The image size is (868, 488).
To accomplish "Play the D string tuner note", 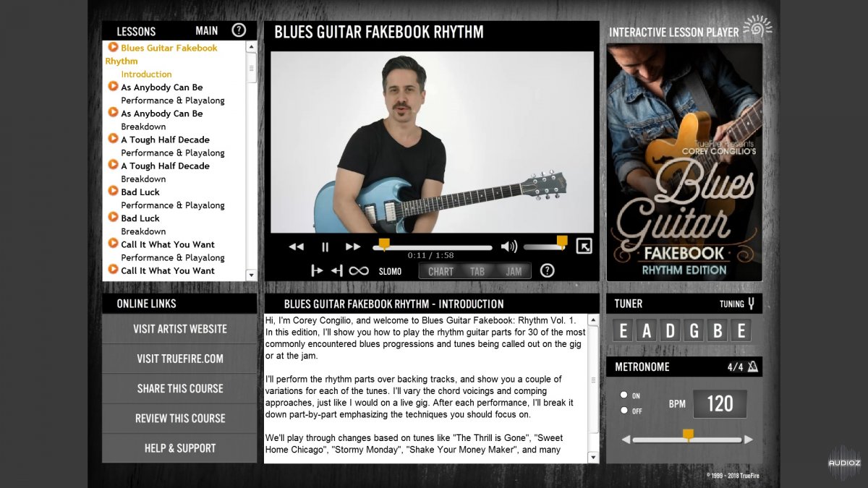I will pos(671,331).
